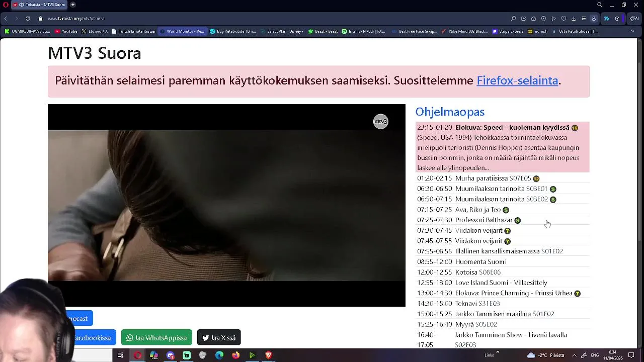Select Muumilaakson tarinoita S03E01 listing
This screenshot has height=362, width=644.
[503, 189]
